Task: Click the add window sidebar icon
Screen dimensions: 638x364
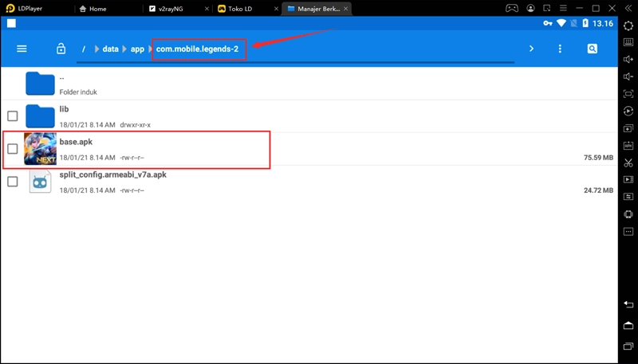Action: click(628, 128)
